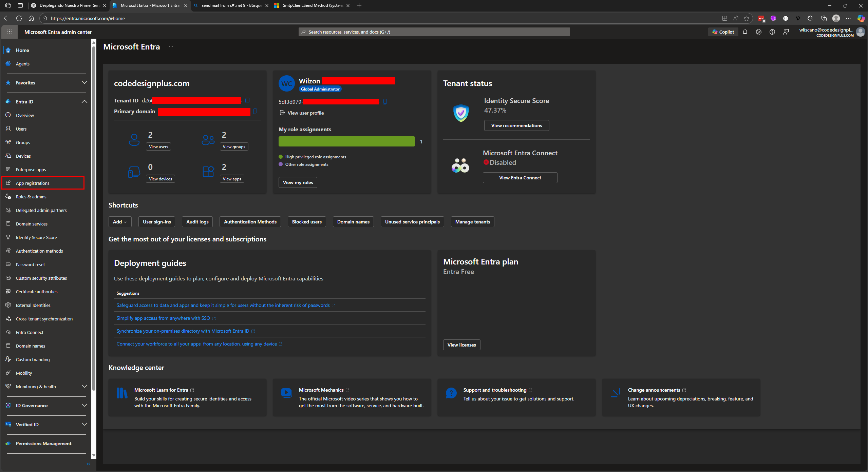Open Permissions Management in sidebar

coord(43,444)
